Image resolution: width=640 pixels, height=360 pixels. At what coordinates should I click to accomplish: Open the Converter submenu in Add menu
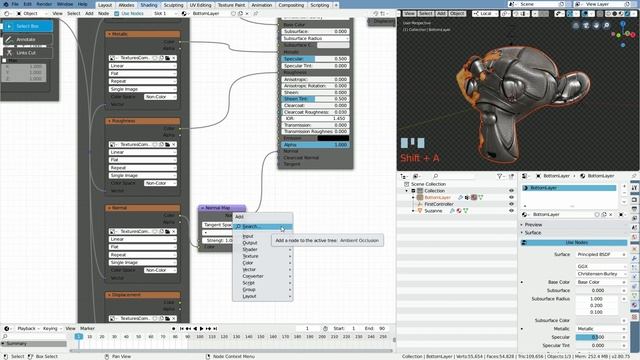(x=262, y=276)
